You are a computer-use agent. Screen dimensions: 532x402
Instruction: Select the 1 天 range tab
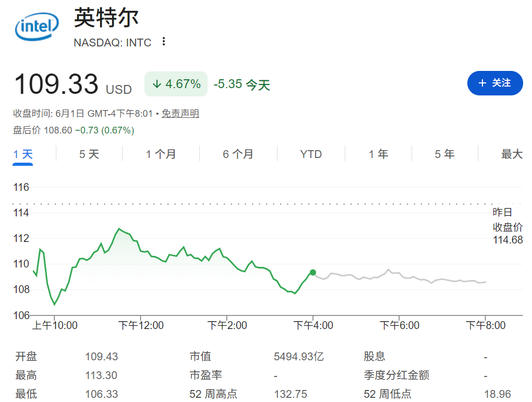(23, 154)
